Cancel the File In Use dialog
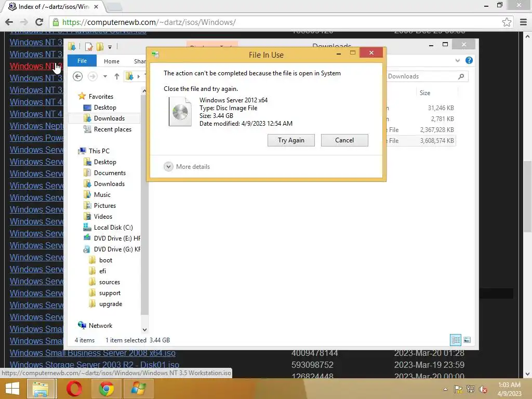Image resolution: width=532 pixels, height=399 pixels. pos(344,140)
